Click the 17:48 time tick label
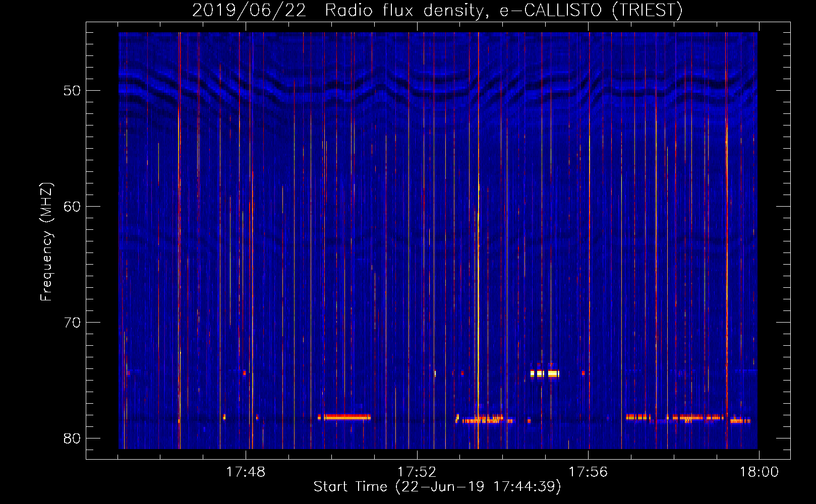 tap(246, 472)
